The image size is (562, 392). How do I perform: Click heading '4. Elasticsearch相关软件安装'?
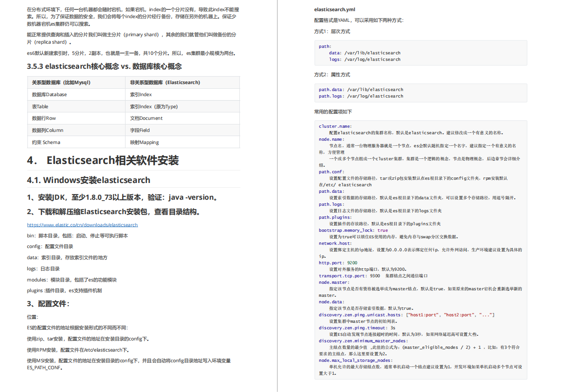(103, 161)
